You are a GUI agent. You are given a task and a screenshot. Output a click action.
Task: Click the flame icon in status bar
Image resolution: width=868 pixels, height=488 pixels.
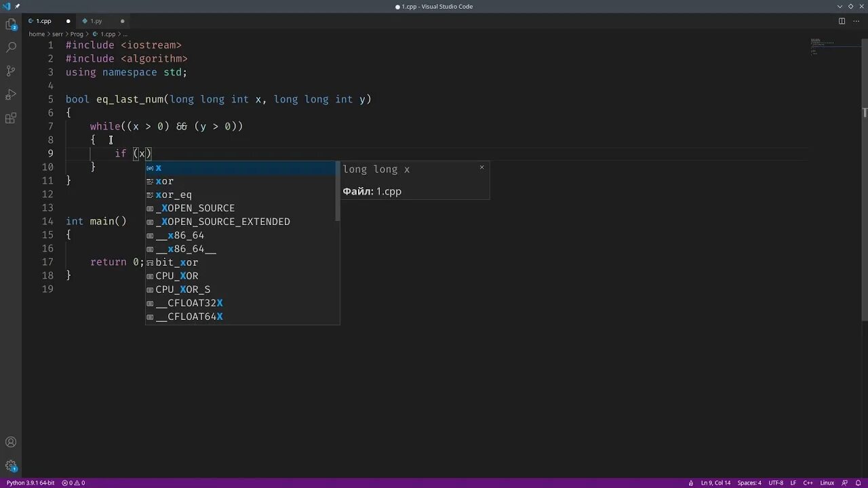[x=691, y=483]
